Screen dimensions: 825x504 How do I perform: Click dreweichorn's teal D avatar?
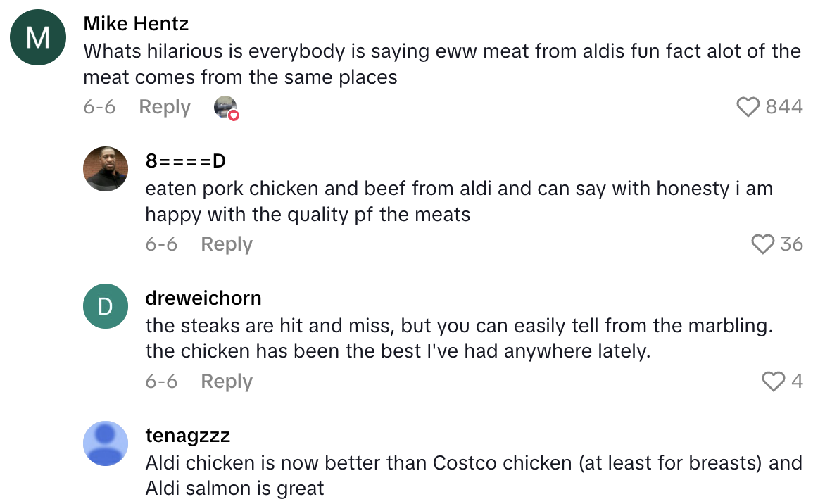(106, 306)
